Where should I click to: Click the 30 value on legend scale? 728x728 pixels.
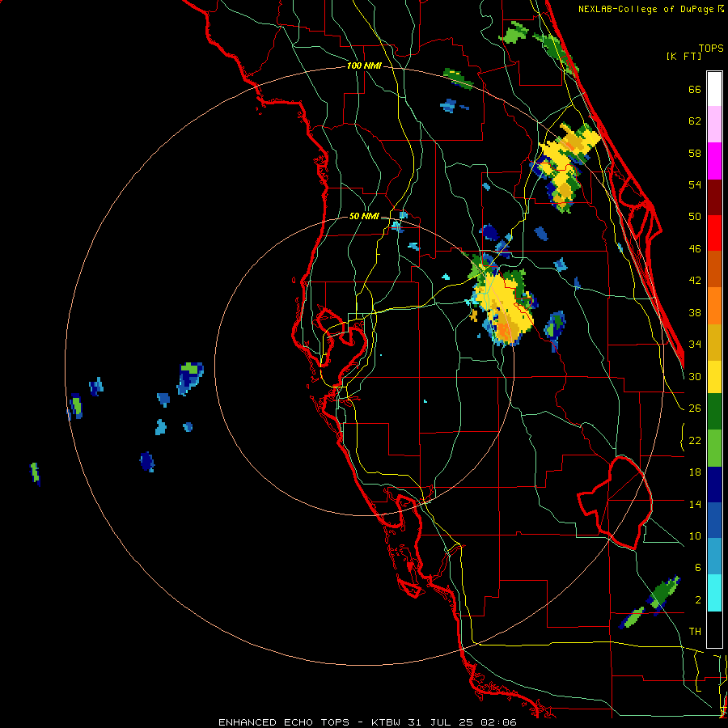[x=695, y=376]
